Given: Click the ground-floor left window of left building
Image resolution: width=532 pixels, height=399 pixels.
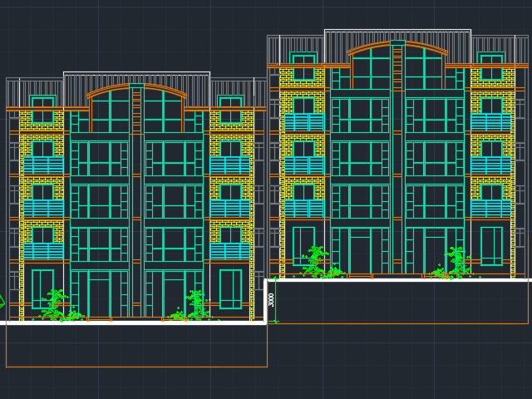Looking at the screenshot, I should coord(42,288).
